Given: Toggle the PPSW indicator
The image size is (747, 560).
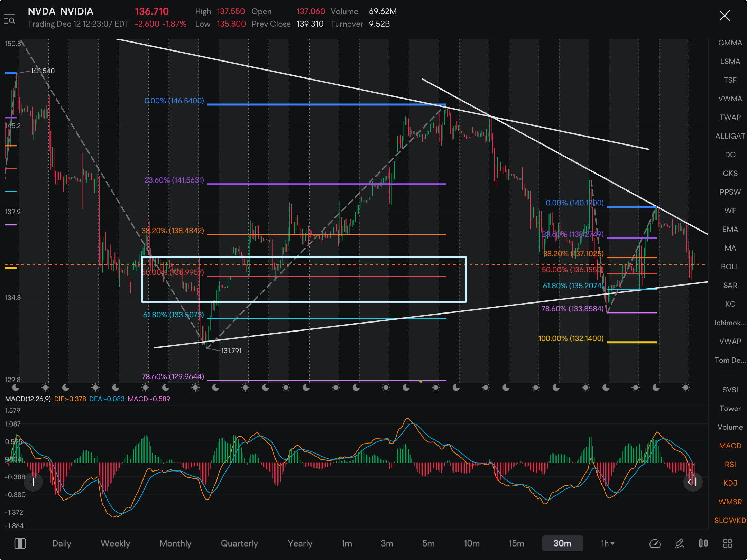Looking at the screenshot, I should point(730,192).
